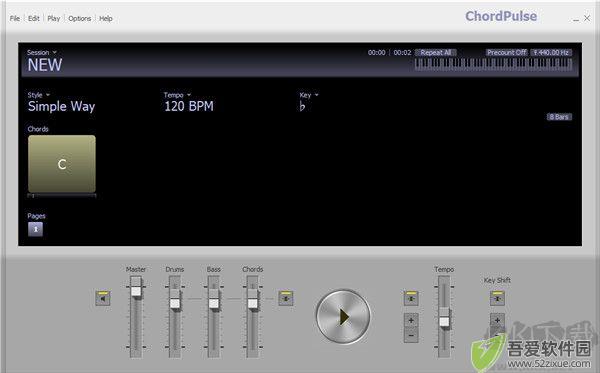Toggle the Precount Off button
Image resolution: width=600 pixels, height=373 pixels.
507,52
